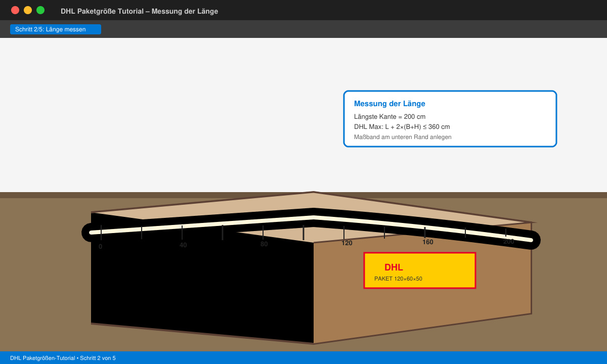
Task: Close the window with the red button
Action: pyautogui.click(x=15, y=10)
